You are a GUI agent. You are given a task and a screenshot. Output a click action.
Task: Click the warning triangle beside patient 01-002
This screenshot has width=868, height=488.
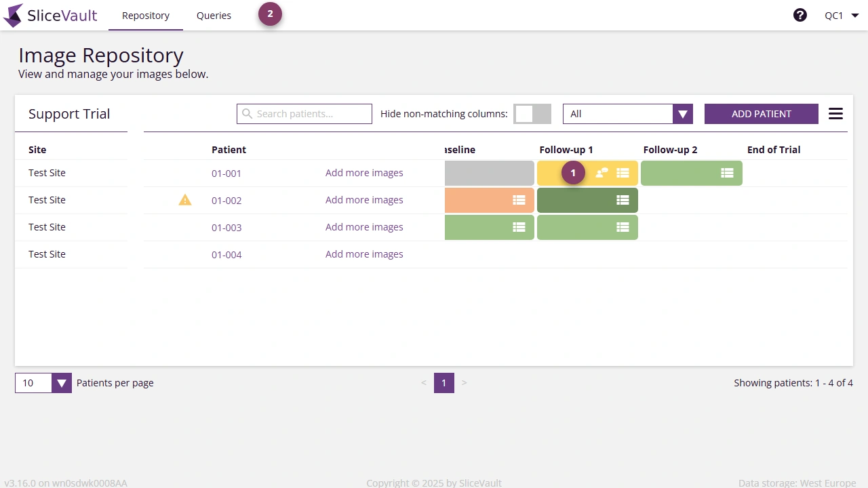[x=185, y=200]
